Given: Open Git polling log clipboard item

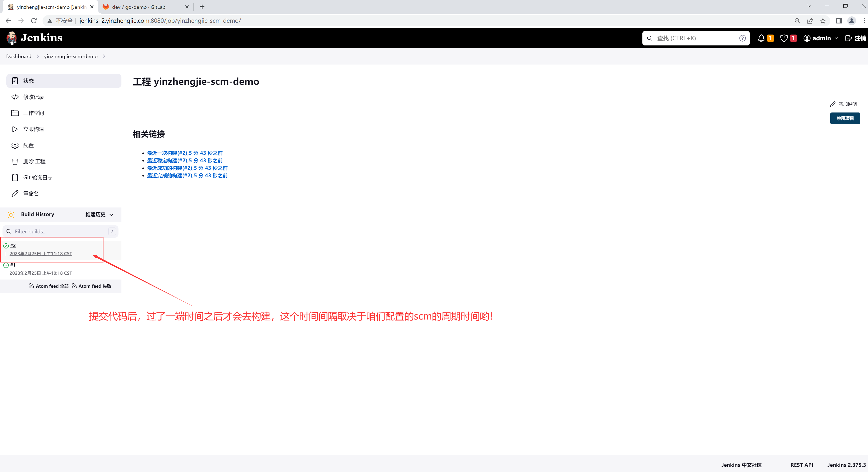Looking at the screenshot, I should coord(37,177).
